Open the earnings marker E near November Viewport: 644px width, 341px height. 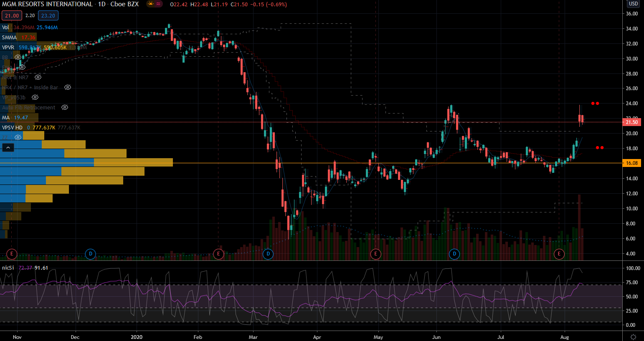click(x=12, y=254)
